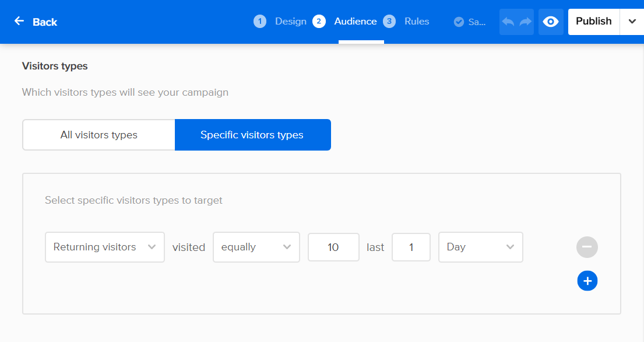Click the step 1 number badge
Image resolution: width=644 pixels, height=342 pixels.
click(260, 22)
